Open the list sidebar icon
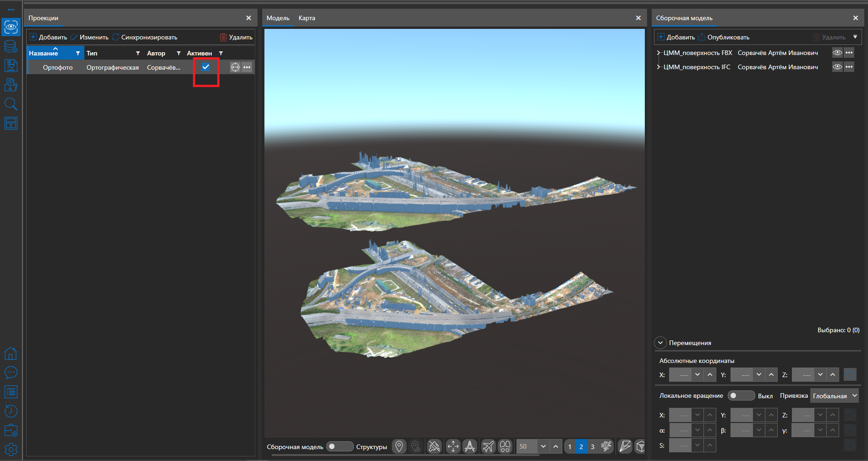The width and height of the screenshot is (868, 461). [x=11, y=392]
